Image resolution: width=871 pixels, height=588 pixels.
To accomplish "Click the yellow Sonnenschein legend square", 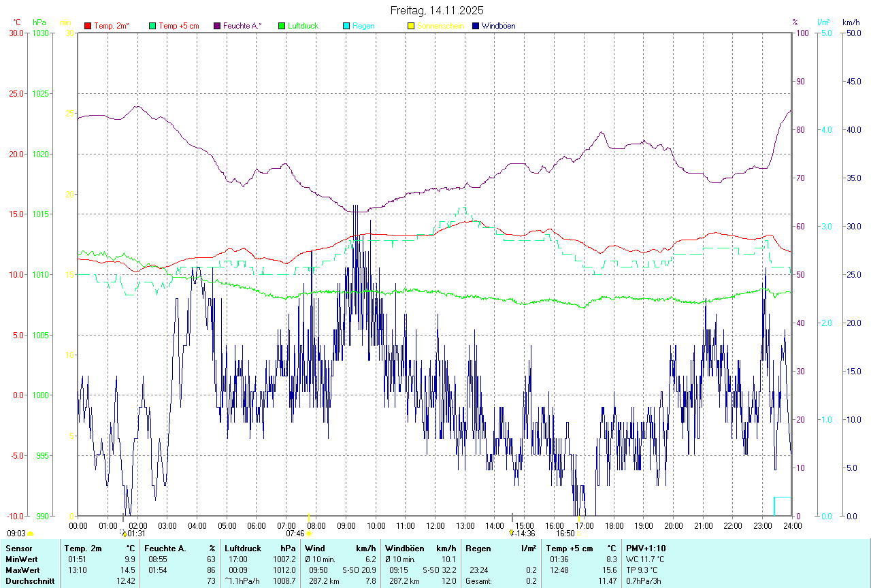I will [411, 26].
